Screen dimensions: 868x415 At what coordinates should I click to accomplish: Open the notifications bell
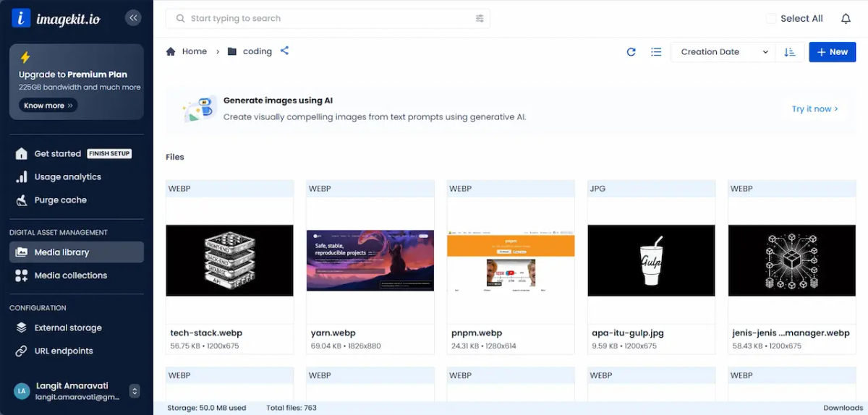point(846,18)
